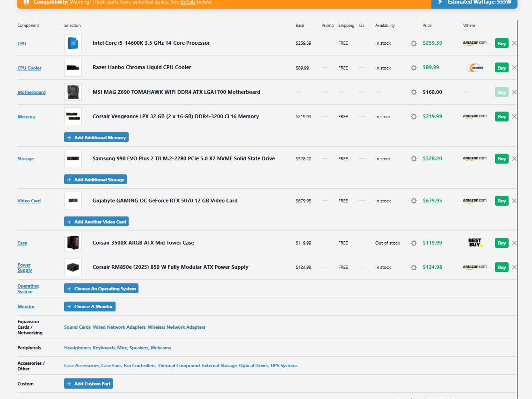Click Add Additional Storage button

pyautogui.click(x=95, y=179)
